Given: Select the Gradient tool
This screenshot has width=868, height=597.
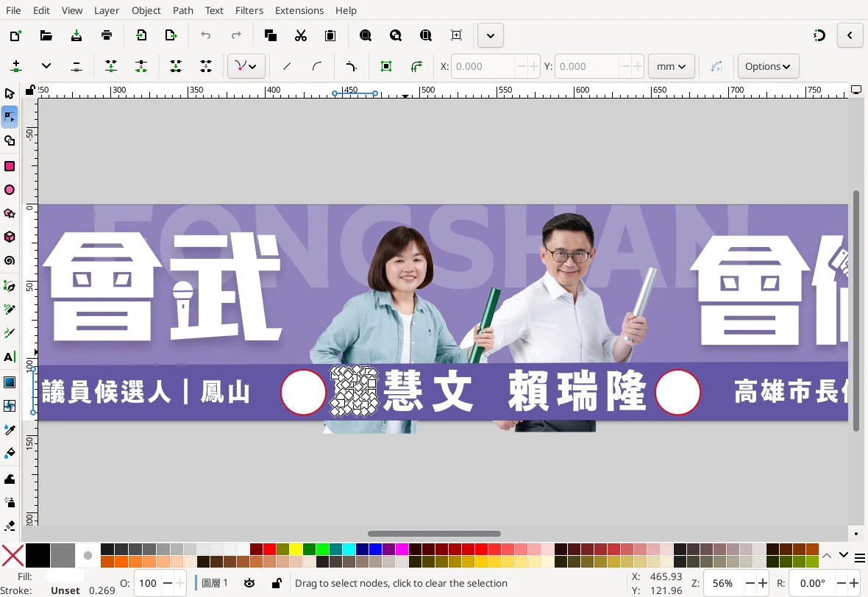Looking at the screenshot, I should point(10,382).
